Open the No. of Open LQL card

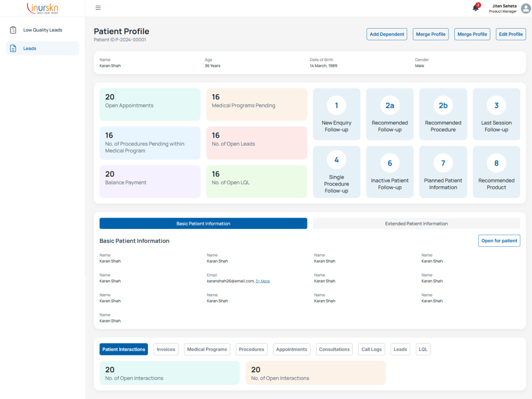(256, 181)
